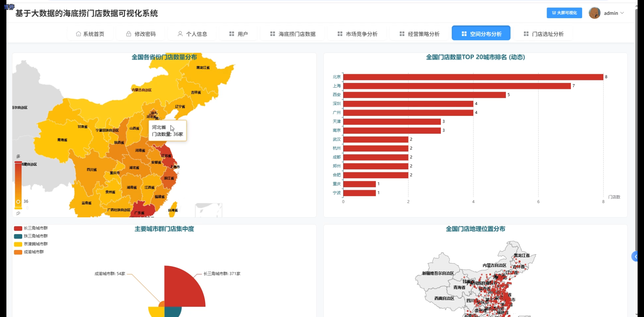Image resolution: width=644 pixels, height=317 pixels.
Task: Open the 系统首页 menu item
Action: [x=90, y=34]
